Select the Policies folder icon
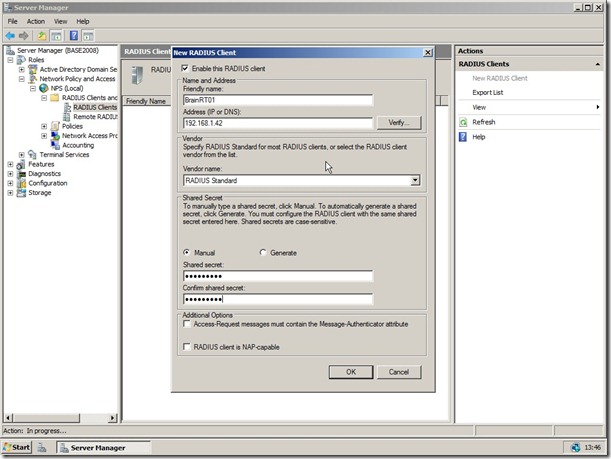The height and width of the screenshot is (459, 611). coord(55,126)
